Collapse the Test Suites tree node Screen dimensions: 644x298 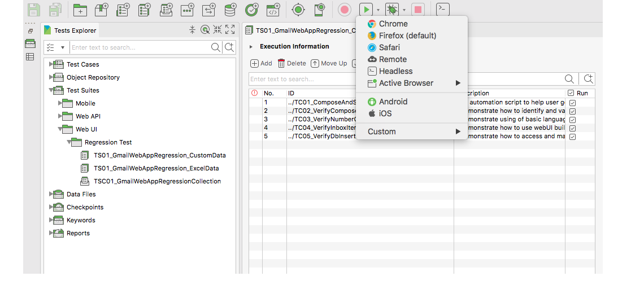(x=51, y=90)
